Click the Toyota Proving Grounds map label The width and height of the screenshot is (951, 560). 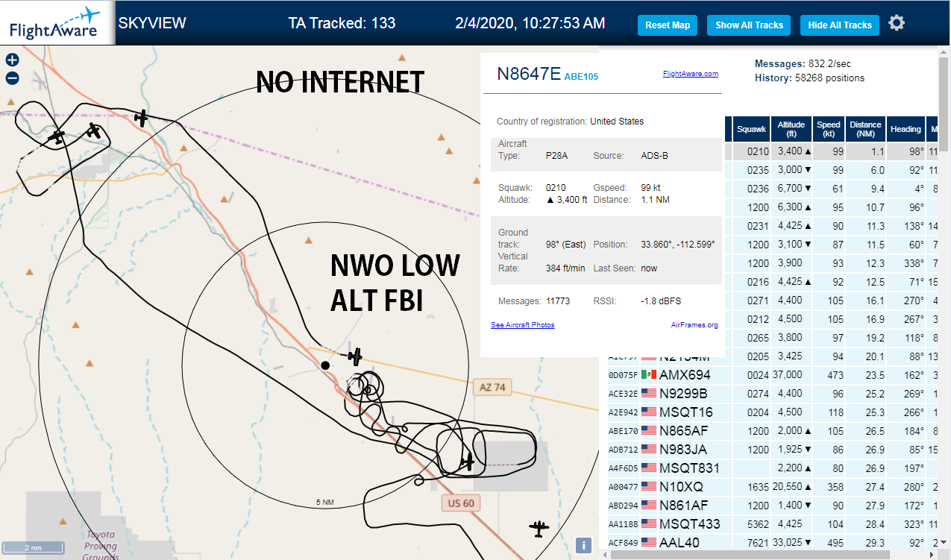pos(101,546)
